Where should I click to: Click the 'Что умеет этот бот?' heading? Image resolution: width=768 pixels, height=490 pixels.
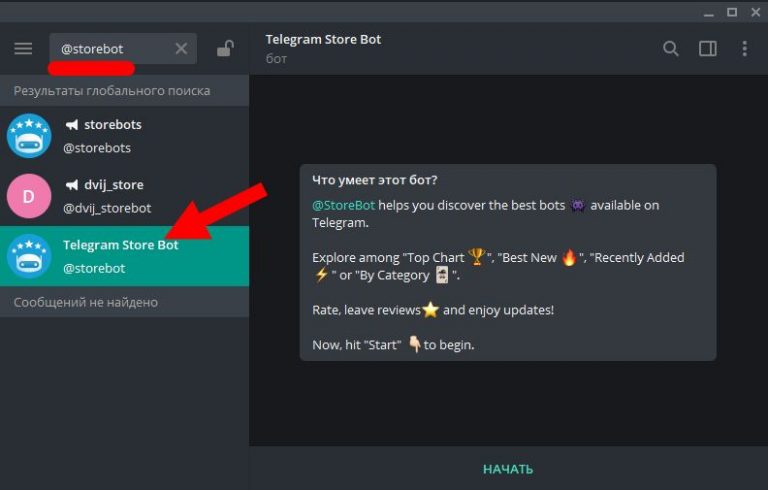tap(375, 180)
